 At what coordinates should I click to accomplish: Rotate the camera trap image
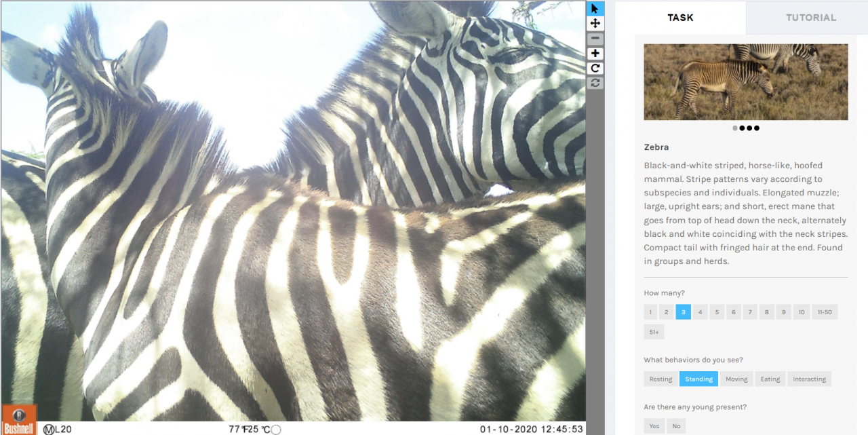(595, 69)
